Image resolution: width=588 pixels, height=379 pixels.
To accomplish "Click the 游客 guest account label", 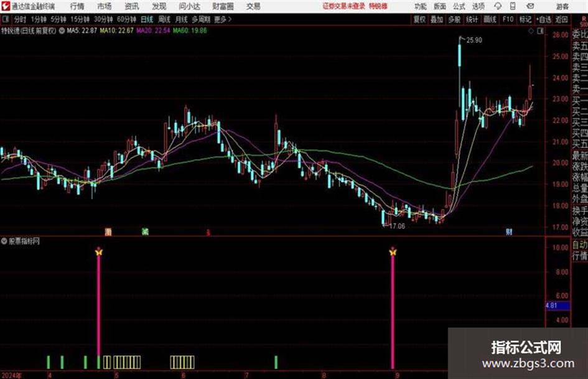I will (562, 6).
